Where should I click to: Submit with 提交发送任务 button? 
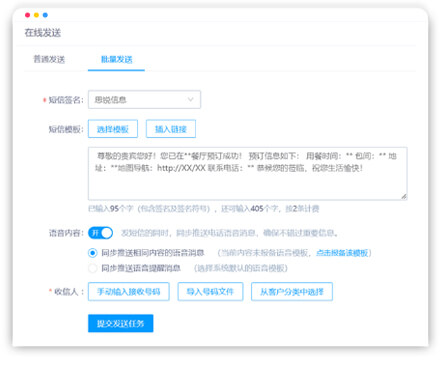pyautogui.click(x=120, y=323)
